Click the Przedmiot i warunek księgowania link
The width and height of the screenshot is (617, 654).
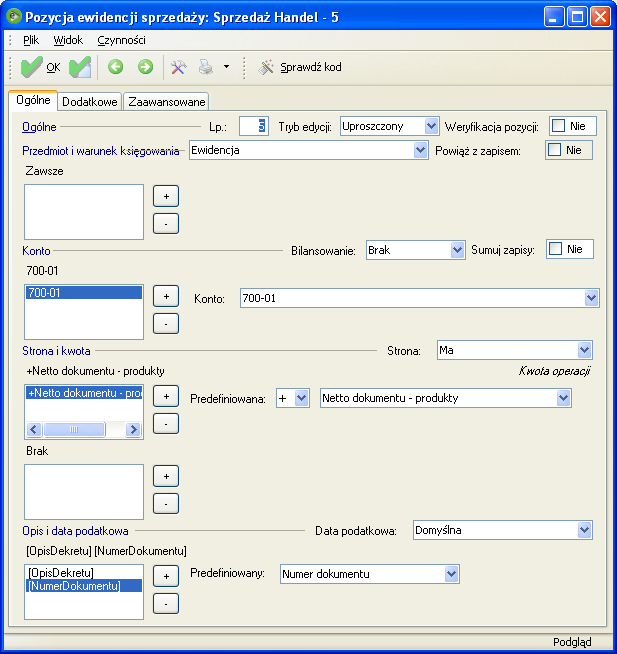tap(101, 151)
